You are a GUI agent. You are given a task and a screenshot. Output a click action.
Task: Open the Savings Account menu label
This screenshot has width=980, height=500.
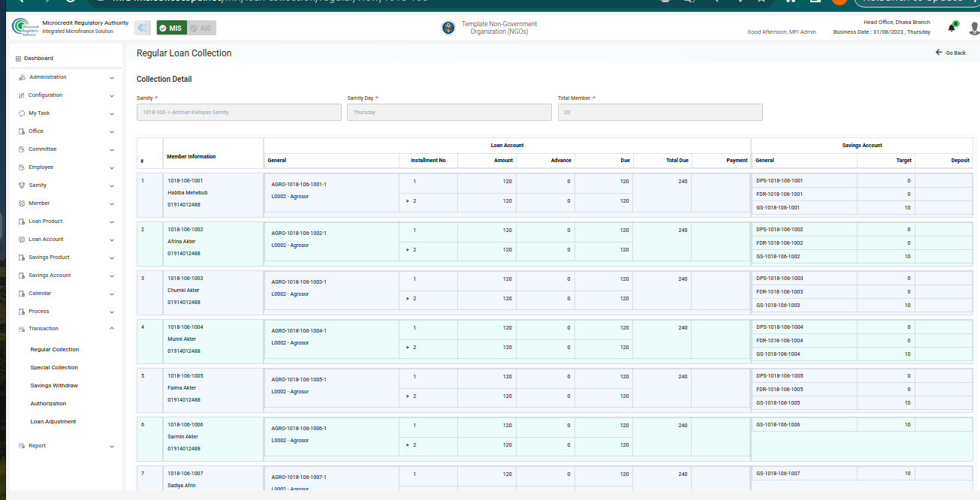50,276
